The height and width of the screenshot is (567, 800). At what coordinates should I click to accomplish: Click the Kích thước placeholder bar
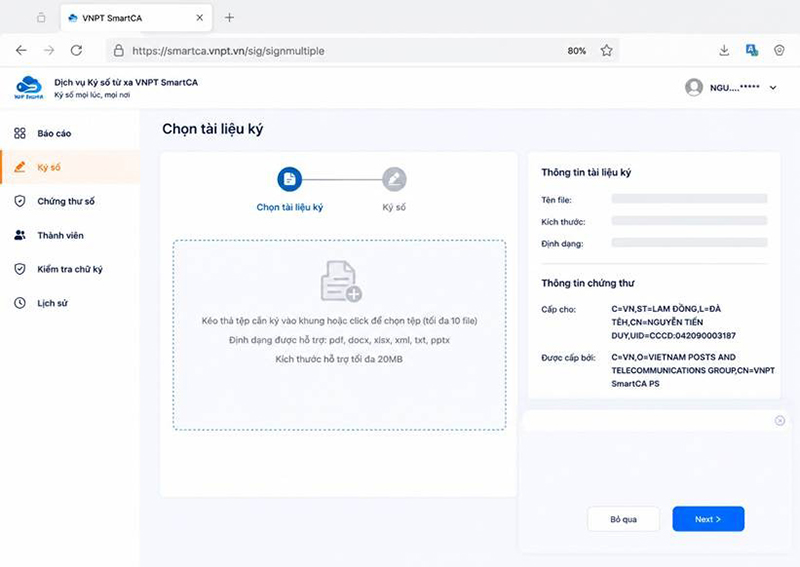(x=689, y=221)
